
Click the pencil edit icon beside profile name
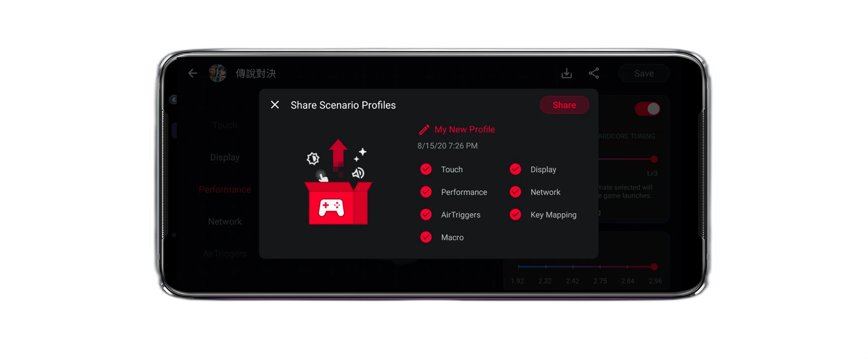[424, 130]
